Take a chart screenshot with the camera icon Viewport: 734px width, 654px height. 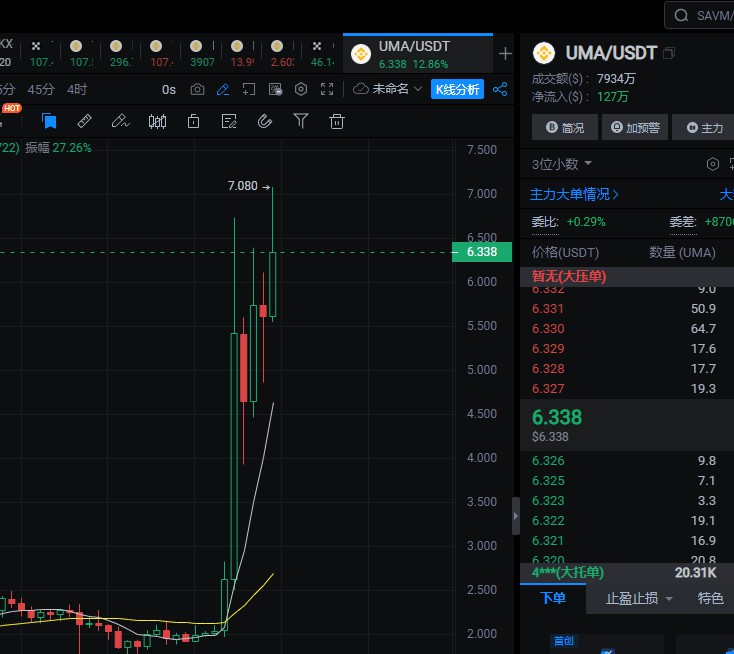pos(197,89)
